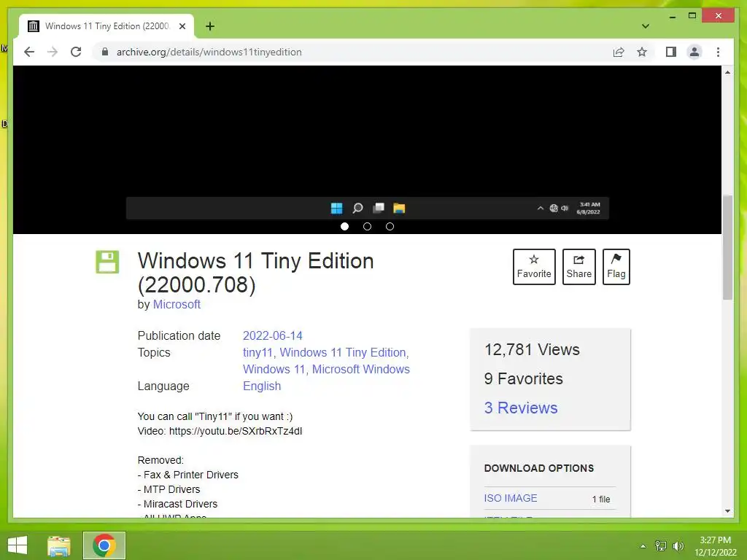Viewport: 747px width, 560px height.
Task: Open the volume tray icon
Action: pos(678,545)
